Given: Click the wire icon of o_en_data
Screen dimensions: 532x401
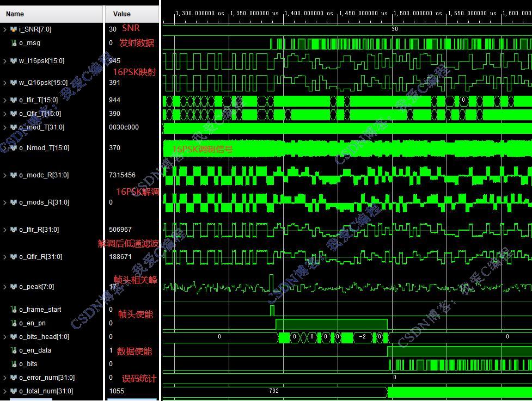Looking at the screenshot, I should pos(14,350).
